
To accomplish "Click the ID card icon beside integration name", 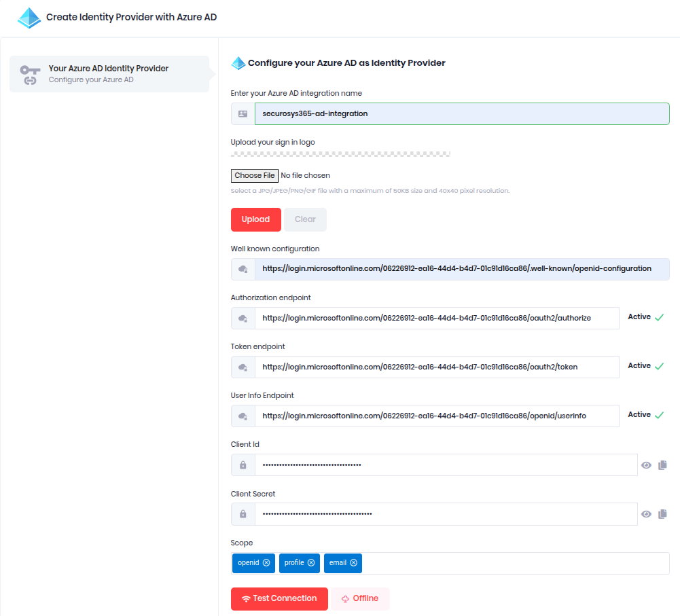I will point(243,114).
